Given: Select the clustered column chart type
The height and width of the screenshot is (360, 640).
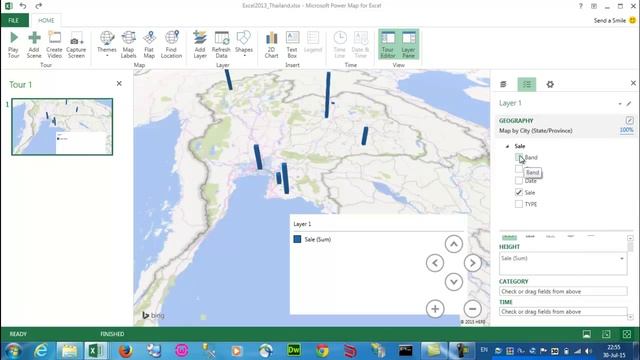Looking at the screenshot, I should point(530,237).
